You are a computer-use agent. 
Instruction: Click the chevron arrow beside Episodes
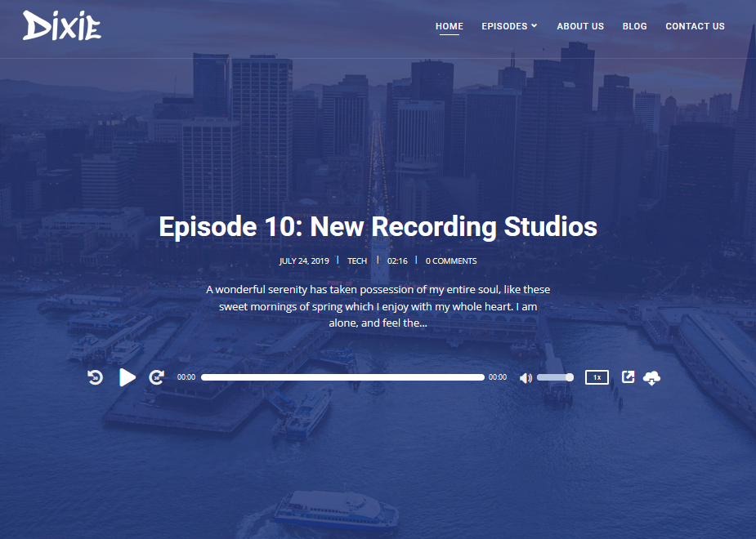pyautogui.click(x=535, y=26)
